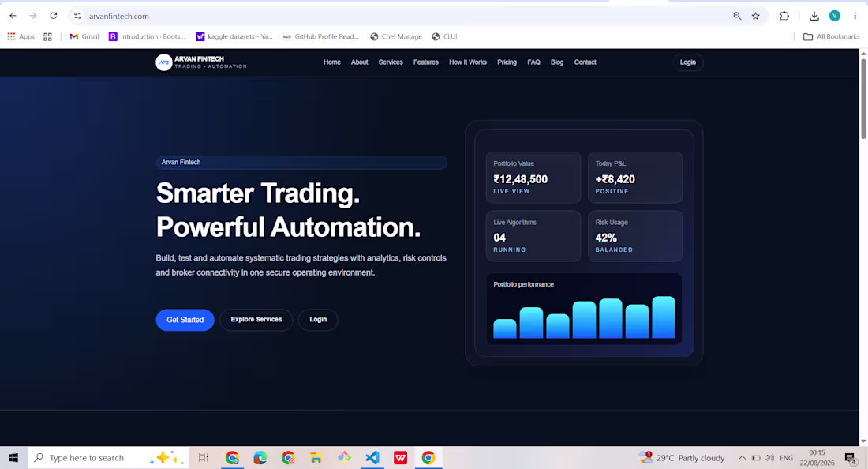This screenshot has height=469, width=868.
Task: Open the FAQ nav link
Action: point(533,62)
